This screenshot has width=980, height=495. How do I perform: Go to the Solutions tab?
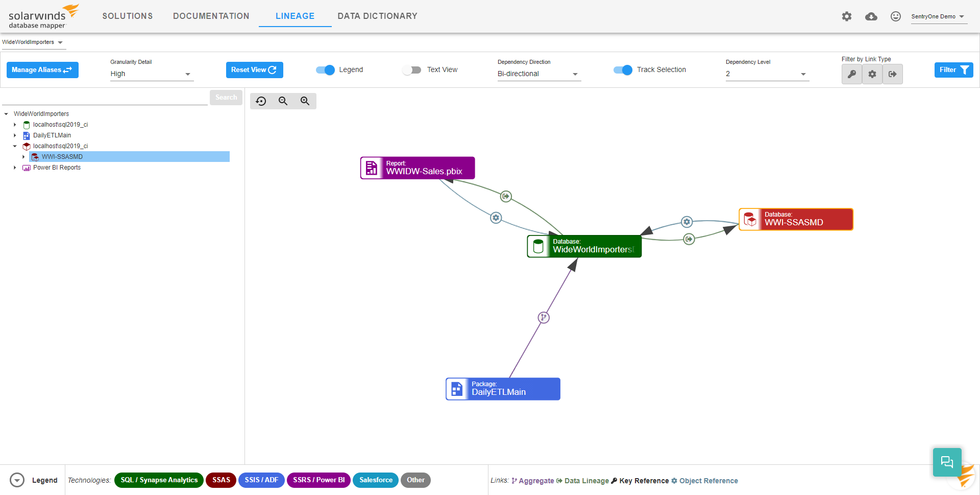tap(128, 16)
